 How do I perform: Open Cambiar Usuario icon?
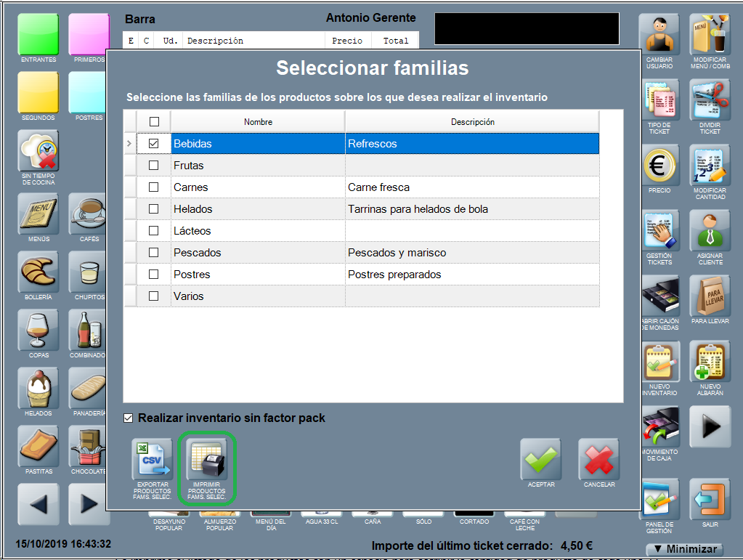659,35
